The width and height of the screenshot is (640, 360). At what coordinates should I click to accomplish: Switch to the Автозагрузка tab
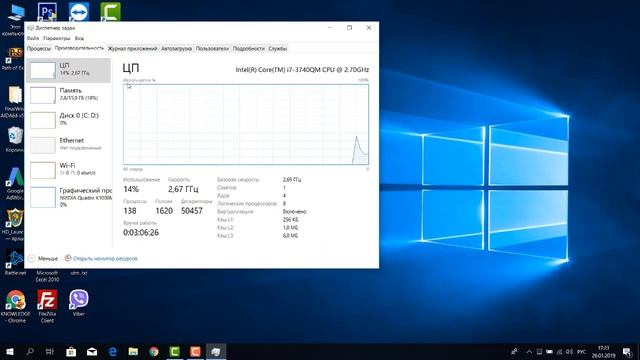coord(176,49)
